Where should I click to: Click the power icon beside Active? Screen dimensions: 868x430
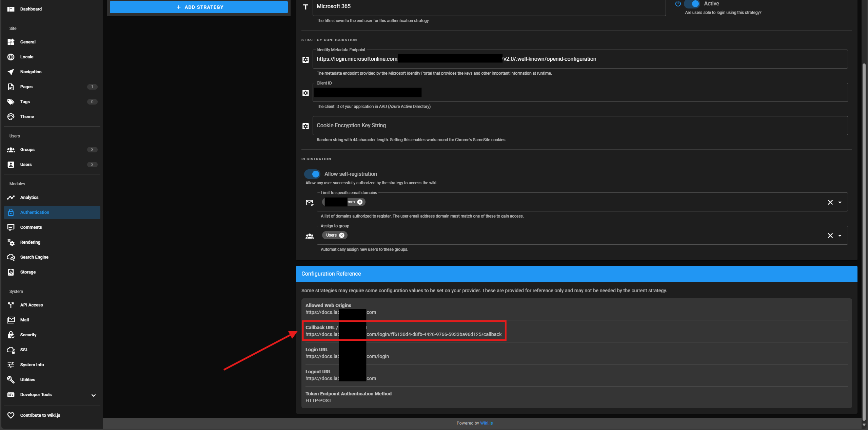click(x=678, y=4)
